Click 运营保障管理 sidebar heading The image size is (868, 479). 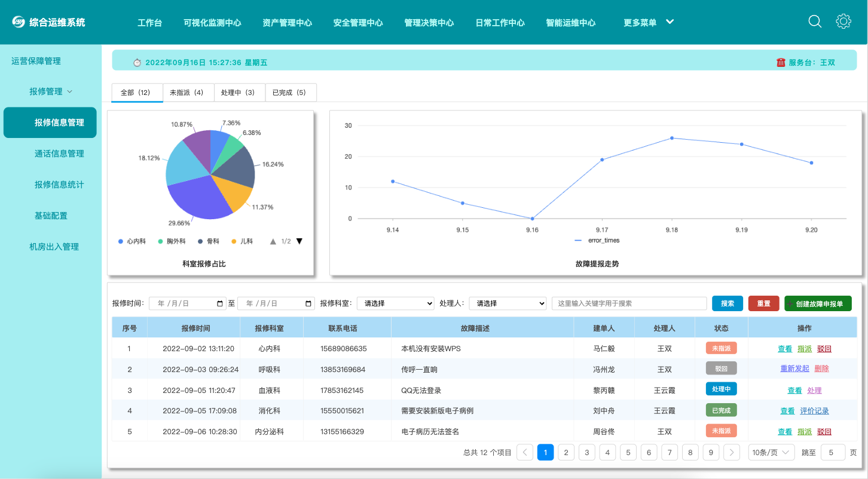coord(36,61)
